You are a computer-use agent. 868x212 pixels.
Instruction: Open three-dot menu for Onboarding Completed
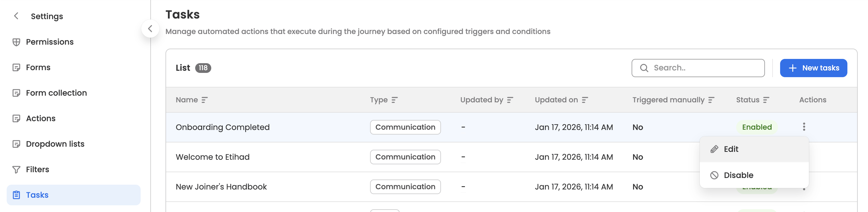[x=804, y=127]
